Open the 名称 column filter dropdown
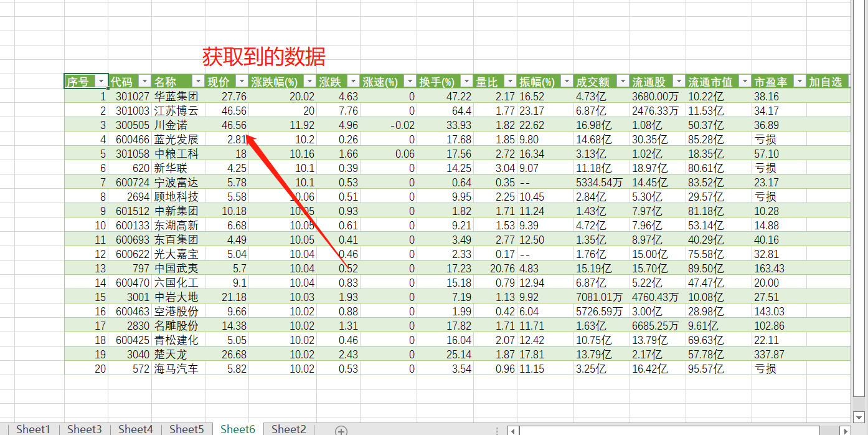Viewport: 868px width, 435px height. tap(198, 82)
